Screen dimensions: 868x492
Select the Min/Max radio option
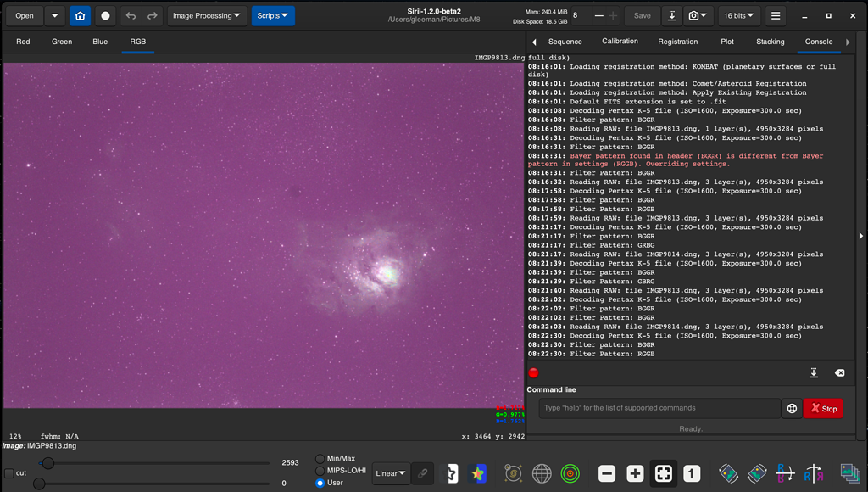click(x=320, y=459)
